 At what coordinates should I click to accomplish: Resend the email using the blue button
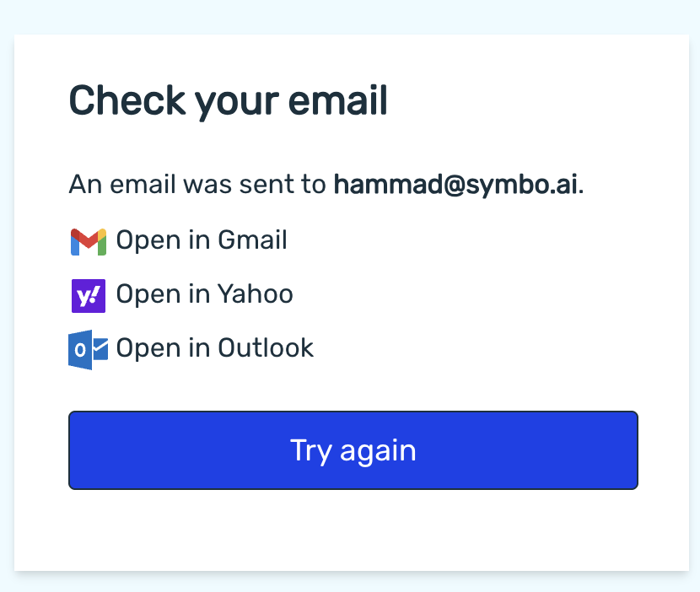(x=353, y=450)
